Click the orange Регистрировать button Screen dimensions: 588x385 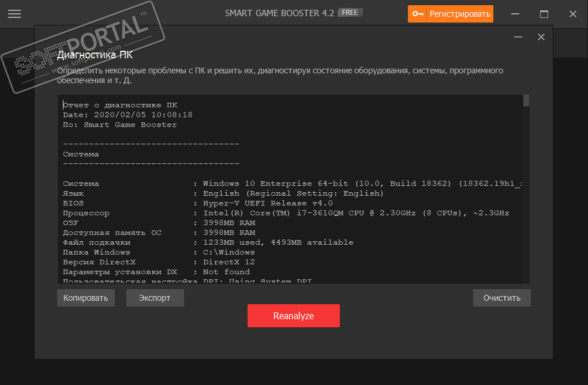click(x=450, y=14)
